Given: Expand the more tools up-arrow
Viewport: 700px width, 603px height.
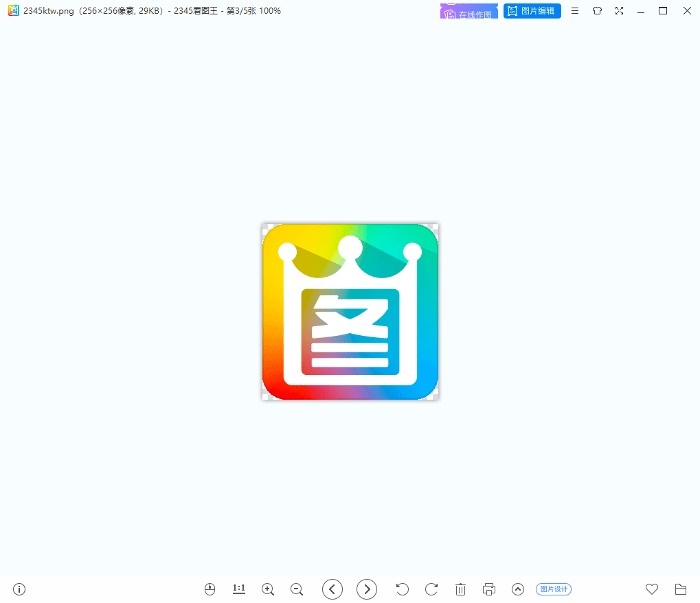Looking at the screenshot, I should coord(518,589).
